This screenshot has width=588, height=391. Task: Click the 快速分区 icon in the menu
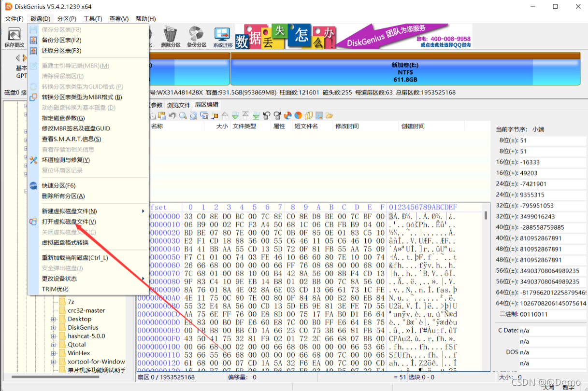point(33,186)
